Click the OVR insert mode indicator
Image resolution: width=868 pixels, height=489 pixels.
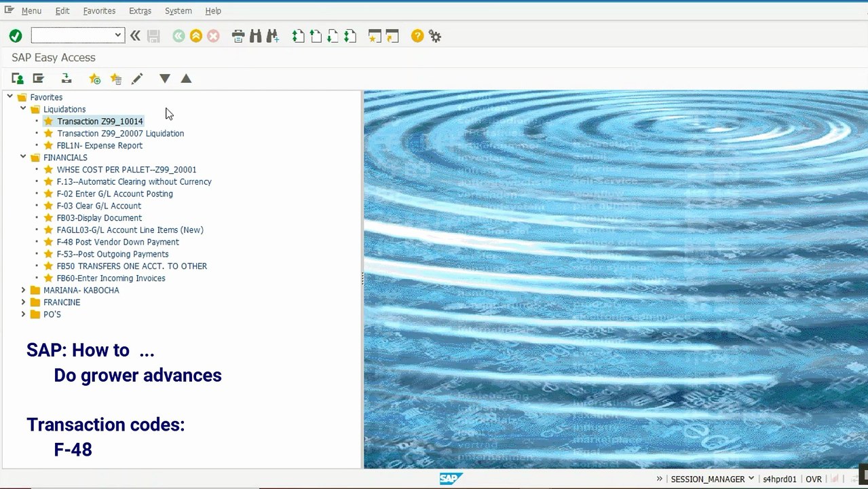pyautogui.click(x=813, y=479)
